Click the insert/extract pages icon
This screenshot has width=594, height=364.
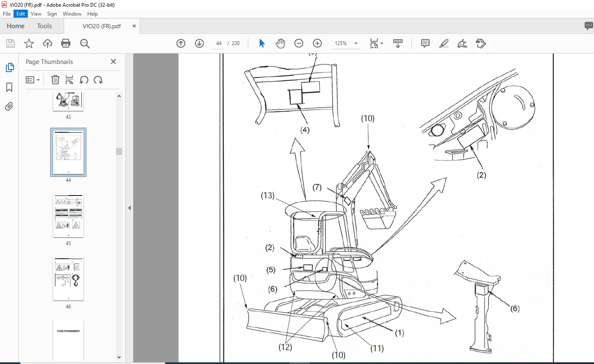(x=70, y=80)
